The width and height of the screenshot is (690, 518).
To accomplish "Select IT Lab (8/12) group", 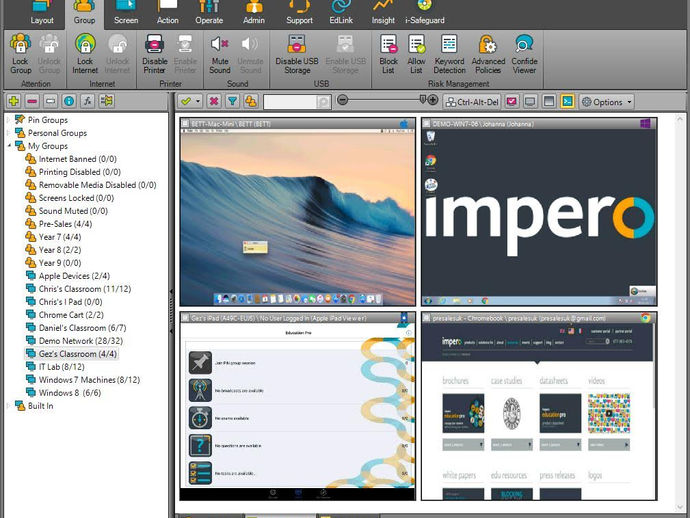I will pyautogui.click(x=61, y=367).
